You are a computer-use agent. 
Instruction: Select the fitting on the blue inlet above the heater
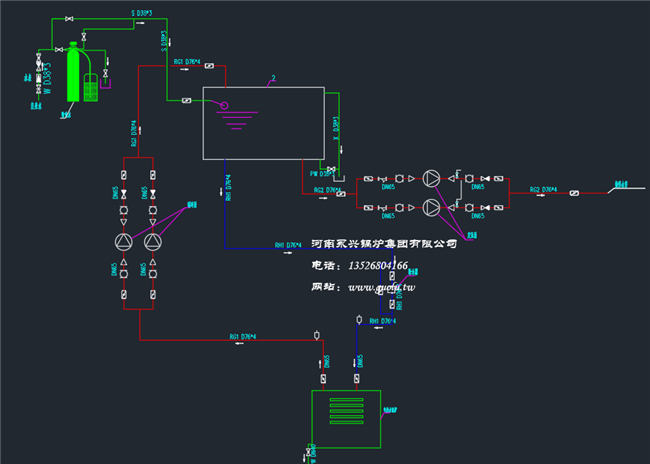click(x=357, y=379)
